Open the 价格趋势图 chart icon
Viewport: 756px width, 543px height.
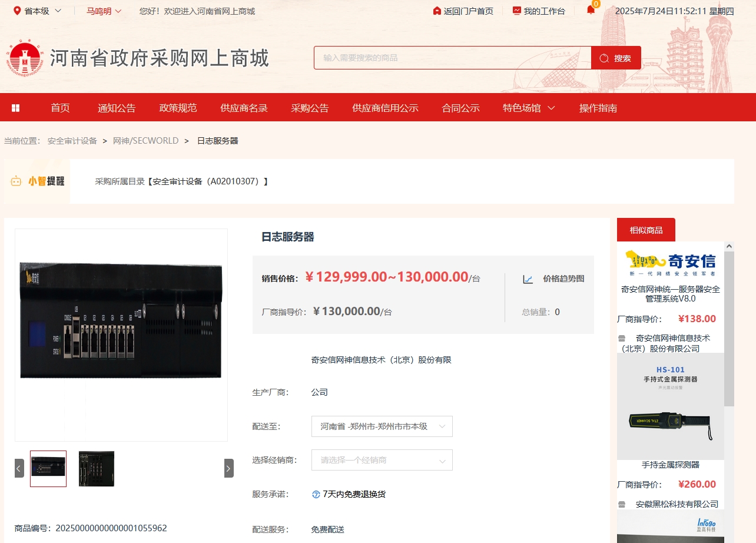[528, 279]
